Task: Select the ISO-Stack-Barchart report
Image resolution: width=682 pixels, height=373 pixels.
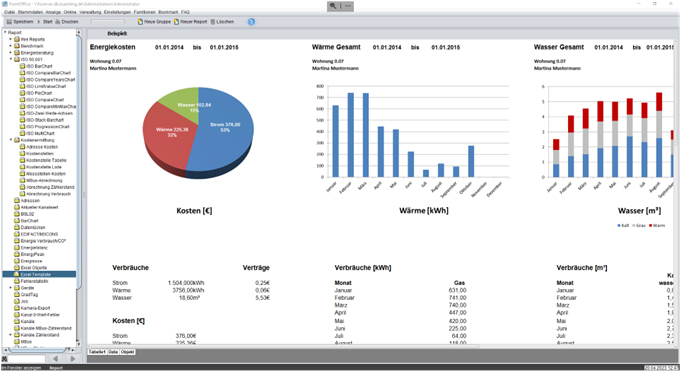Action: [x=41, y=120]
